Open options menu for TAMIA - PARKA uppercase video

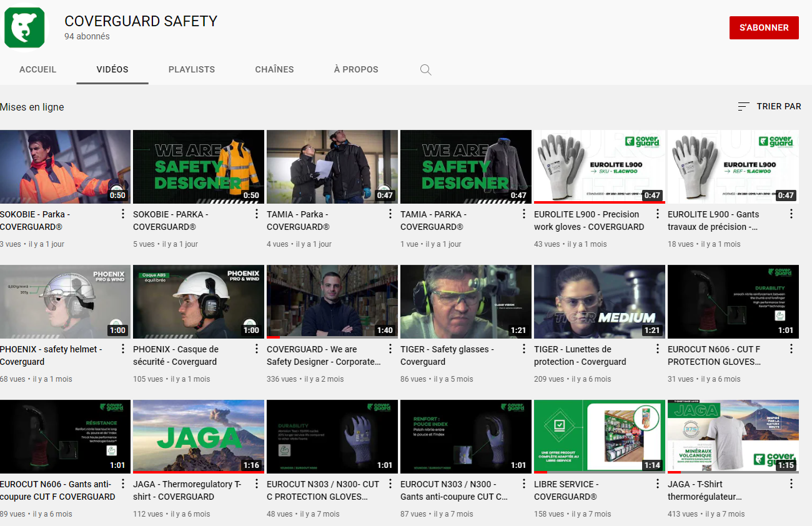click(524, 214)
